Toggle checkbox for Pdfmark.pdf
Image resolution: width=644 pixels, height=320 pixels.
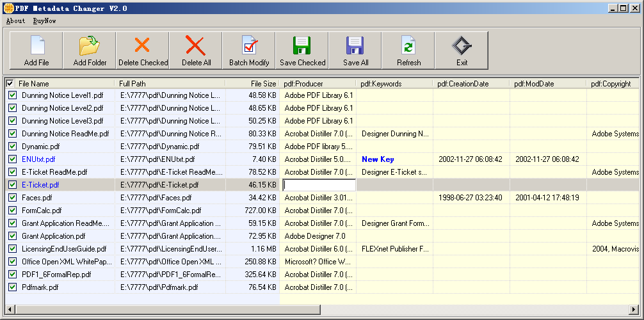tap(12, 287)
